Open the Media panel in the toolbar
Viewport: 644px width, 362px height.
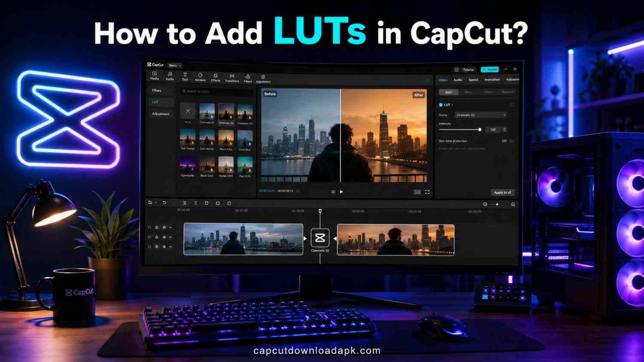(x=155, y=76)
